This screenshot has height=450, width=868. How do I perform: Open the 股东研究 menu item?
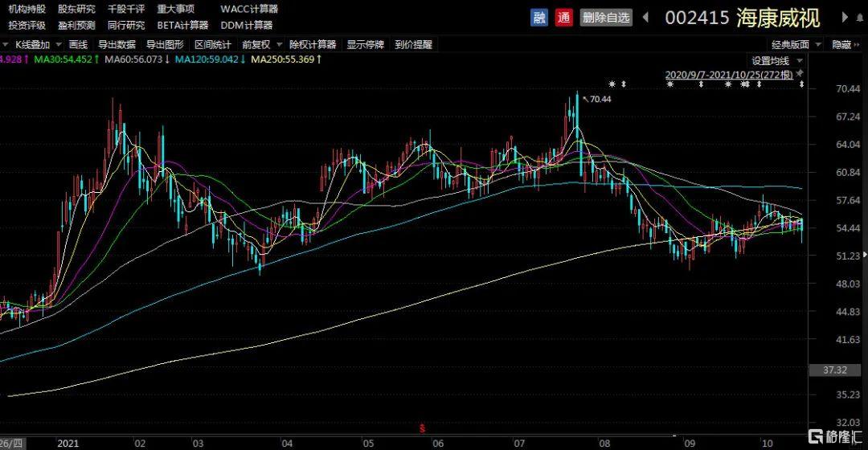76,9
